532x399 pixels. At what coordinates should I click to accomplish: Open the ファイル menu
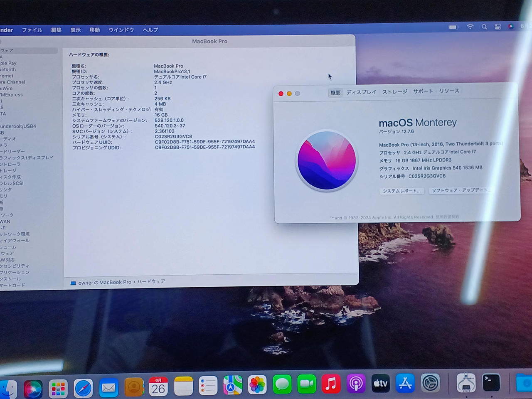pos(32,30)
